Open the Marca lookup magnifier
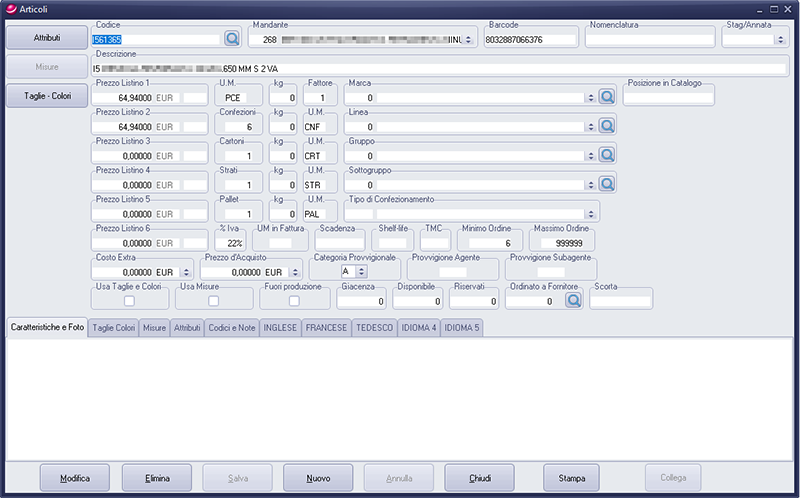Screen dimensions: 800x498 point(606,98)
